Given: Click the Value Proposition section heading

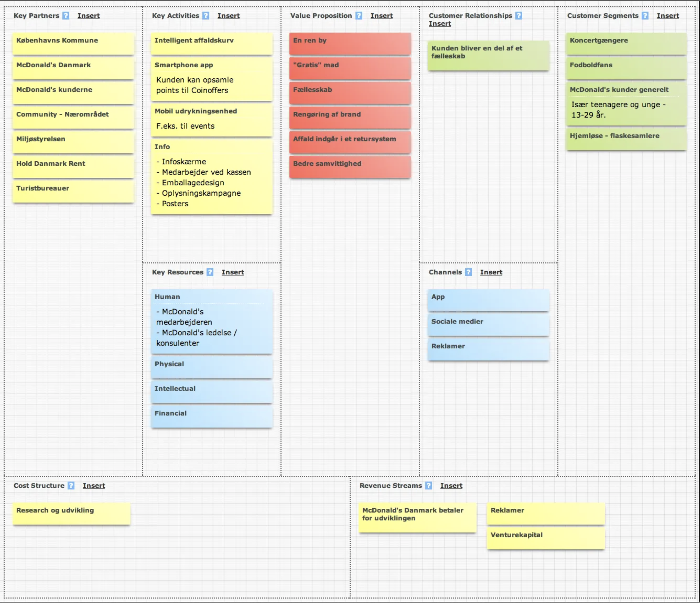Looking at the screenshot, I should point(321,16).
